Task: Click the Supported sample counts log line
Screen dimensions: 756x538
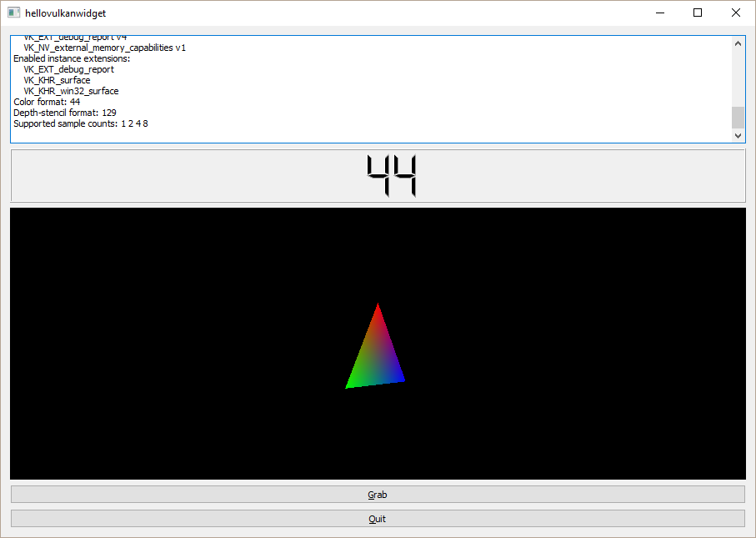Action: [79, 123]
